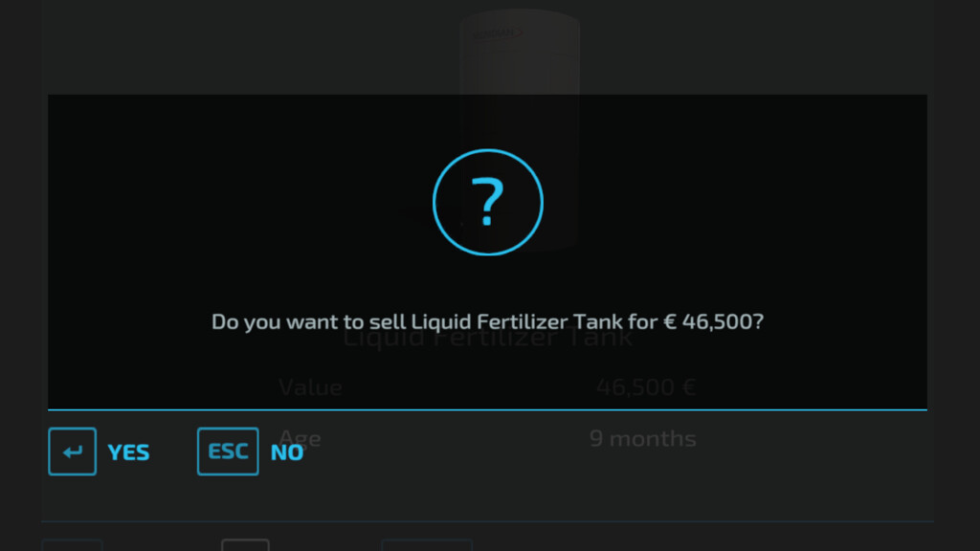Select the dimmed "46,500 €" value text
The height and width of the screenshot is (551, 980).
(645, 387)
